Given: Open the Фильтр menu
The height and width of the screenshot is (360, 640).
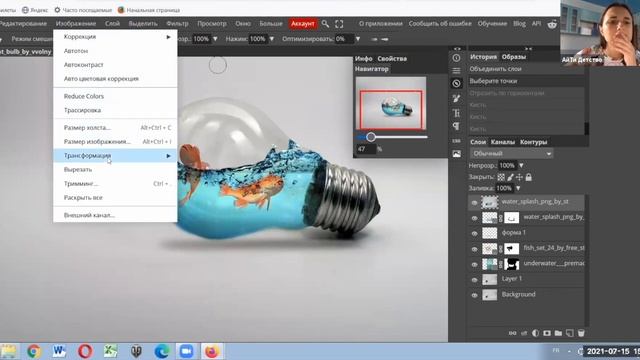Looking at the screenshot, I should [x=177, y=24].
